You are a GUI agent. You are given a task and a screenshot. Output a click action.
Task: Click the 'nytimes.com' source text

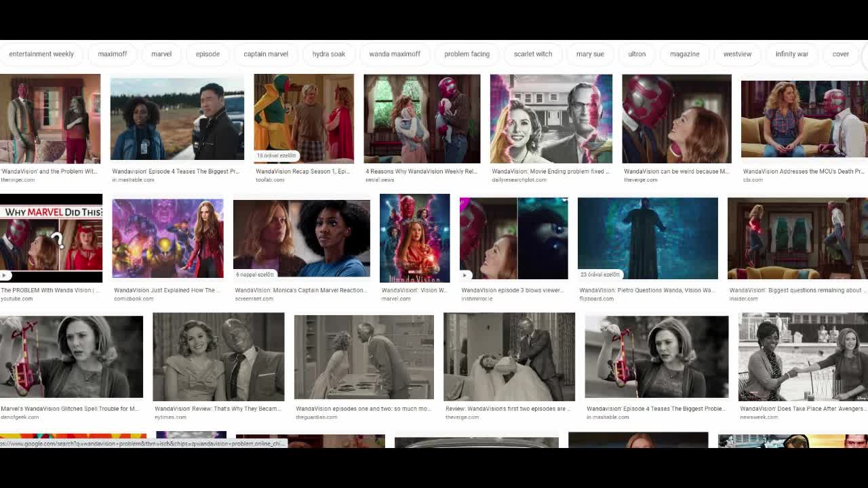coord(170,418)
